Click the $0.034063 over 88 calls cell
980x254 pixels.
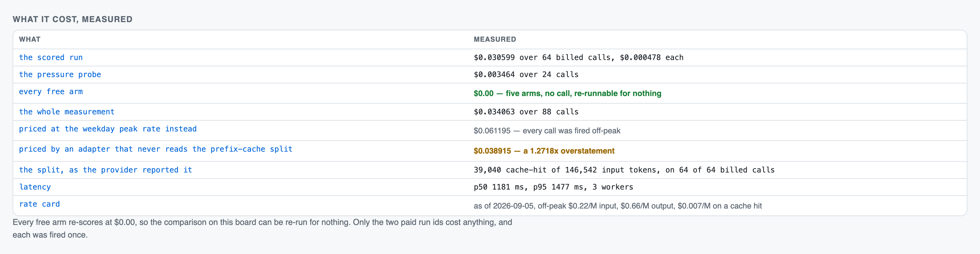pyautogui.click(x=526, y=112)
